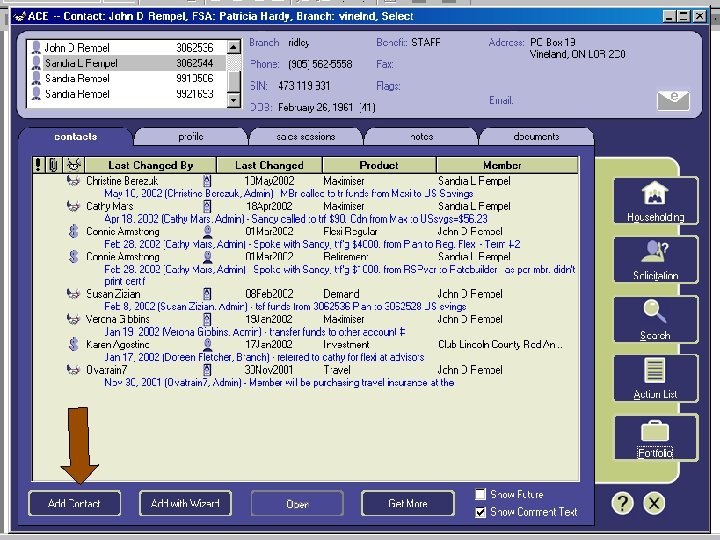Image resolution: width=720 pixels, height=540 pixels.
Task: Click the Nov 30 2001 travel insurance comment
Action: 279,382
